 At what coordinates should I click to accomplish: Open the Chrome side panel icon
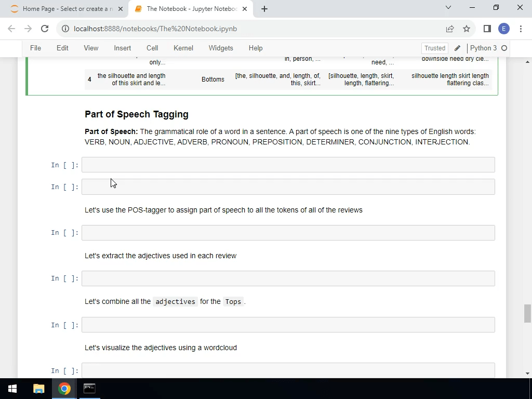pyautogui.click(x=487, y=29)
